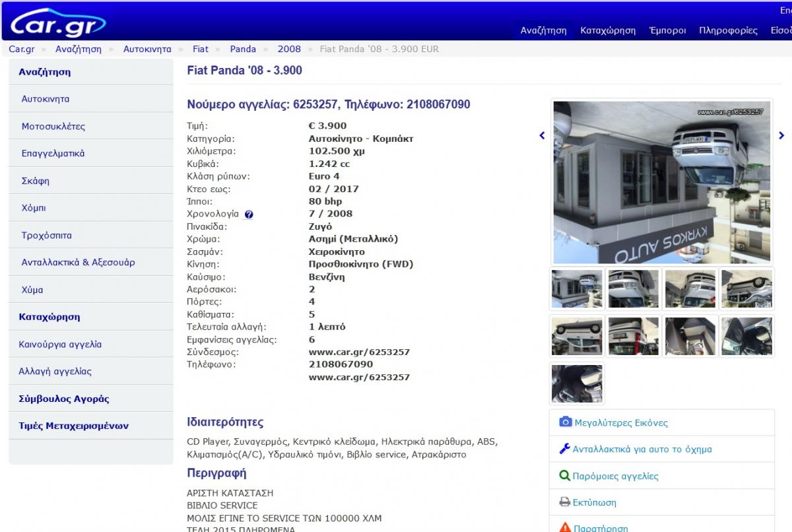Select fourth thumbnail in second row
This screenshot has height=532, width=792.
tap(746, 336)
